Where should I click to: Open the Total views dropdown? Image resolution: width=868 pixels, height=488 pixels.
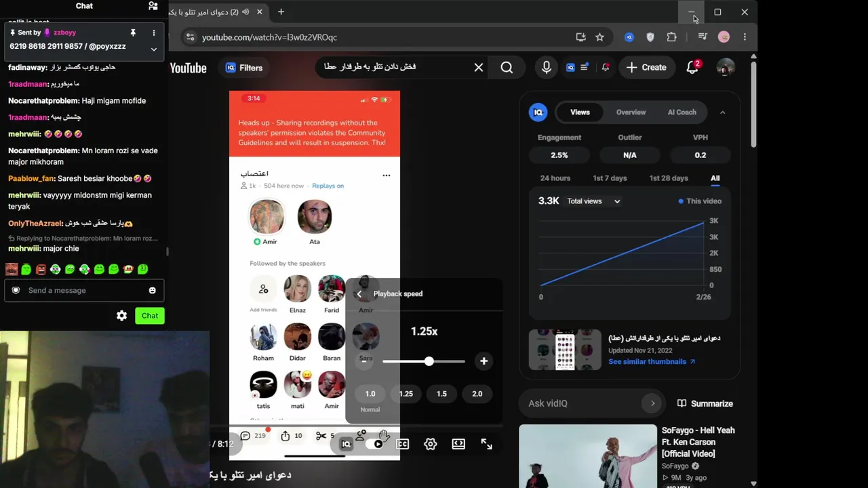[x=593, y=201]
